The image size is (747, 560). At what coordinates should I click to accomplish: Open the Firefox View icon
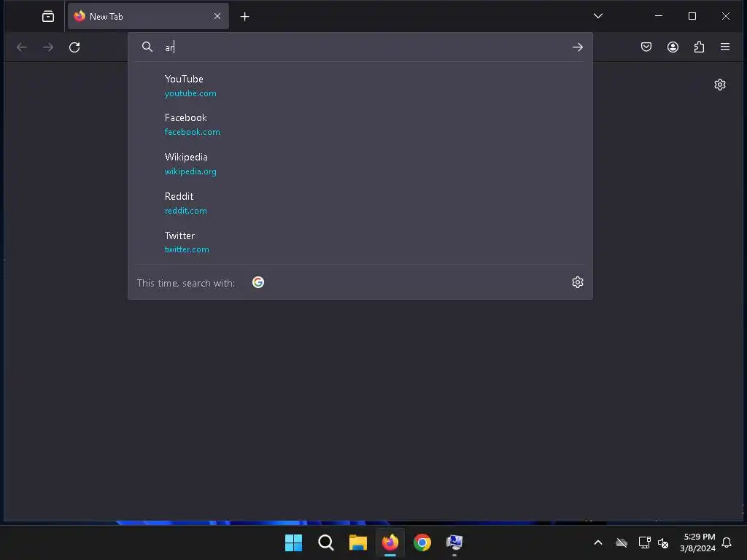48,17
